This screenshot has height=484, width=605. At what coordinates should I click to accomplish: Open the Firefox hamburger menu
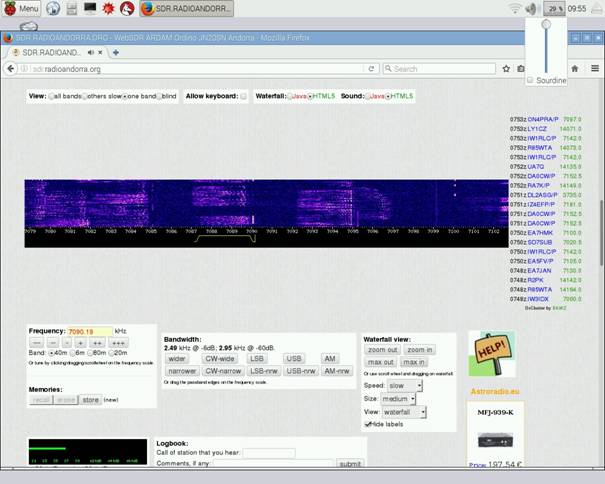click(595, 69)
